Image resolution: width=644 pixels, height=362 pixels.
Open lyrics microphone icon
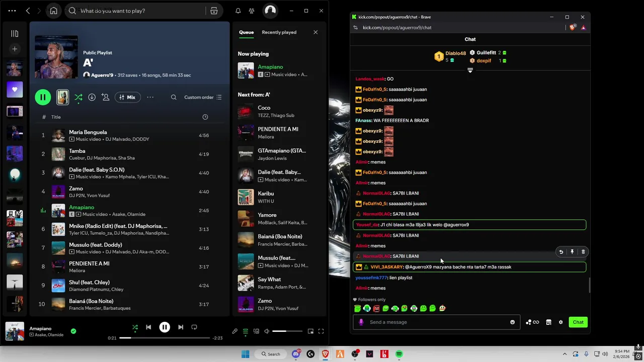click(234, 331)
